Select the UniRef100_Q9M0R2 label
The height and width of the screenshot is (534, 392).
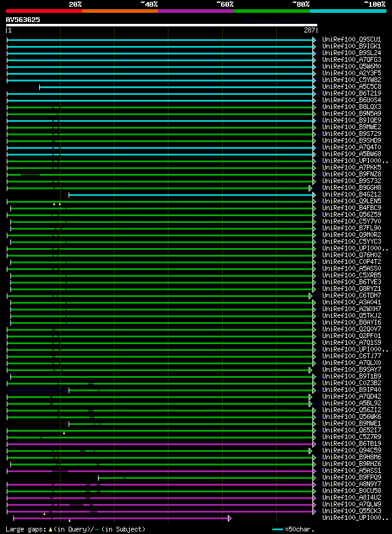[352, 235]
